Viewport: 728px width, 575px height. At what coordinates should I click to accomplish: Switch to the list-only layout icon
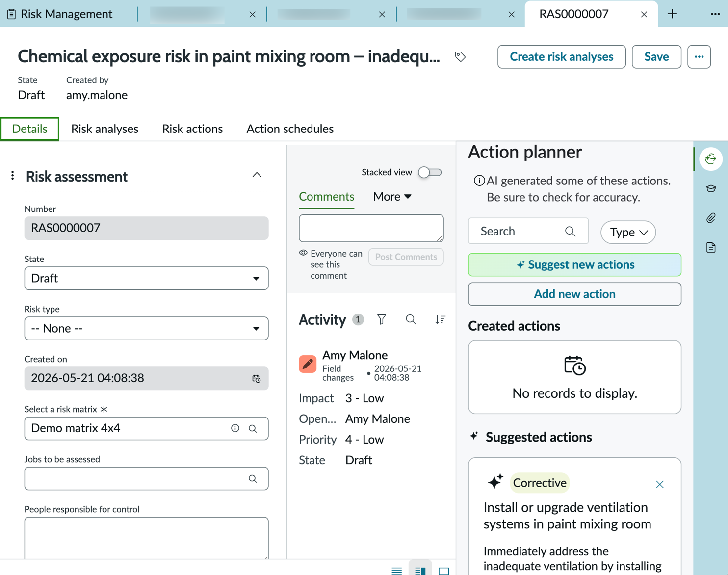396,571
